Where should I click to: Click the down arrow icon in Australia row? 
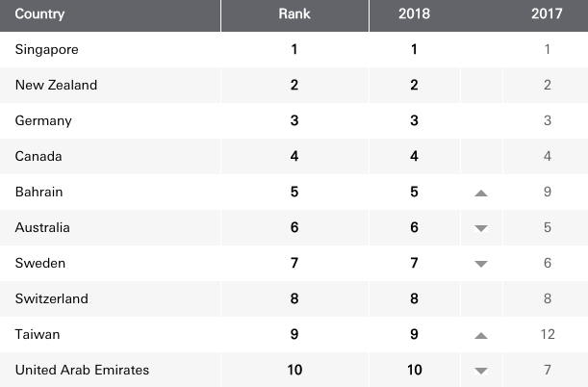[x=481, y=228]
